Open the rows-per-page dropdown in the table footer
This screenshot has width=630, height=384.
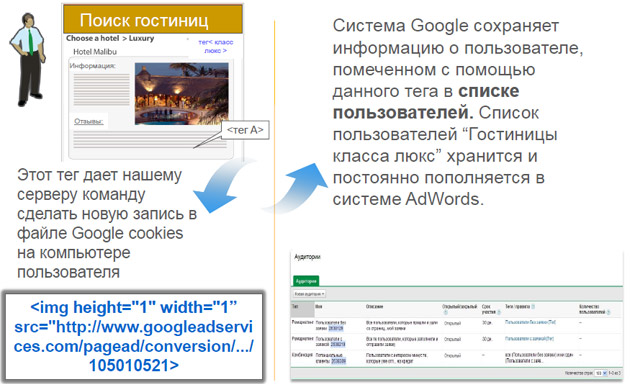(x=600, y=373)
